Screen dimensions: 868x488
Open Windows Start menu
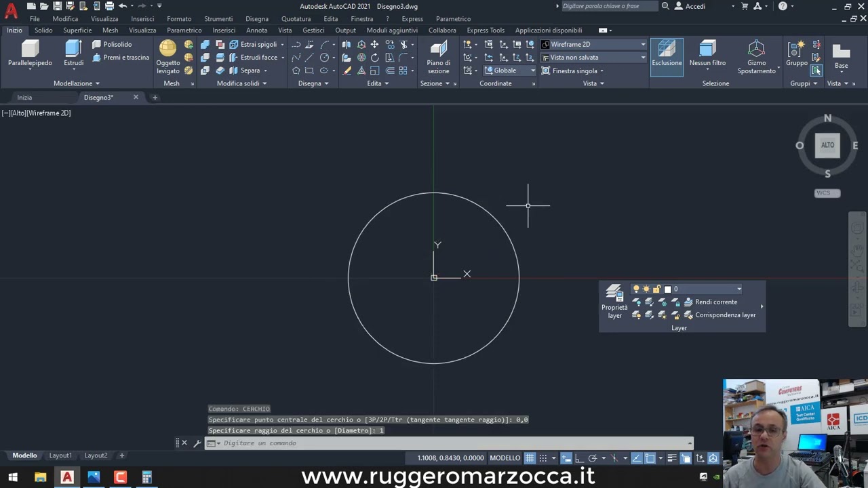point(13,477)
